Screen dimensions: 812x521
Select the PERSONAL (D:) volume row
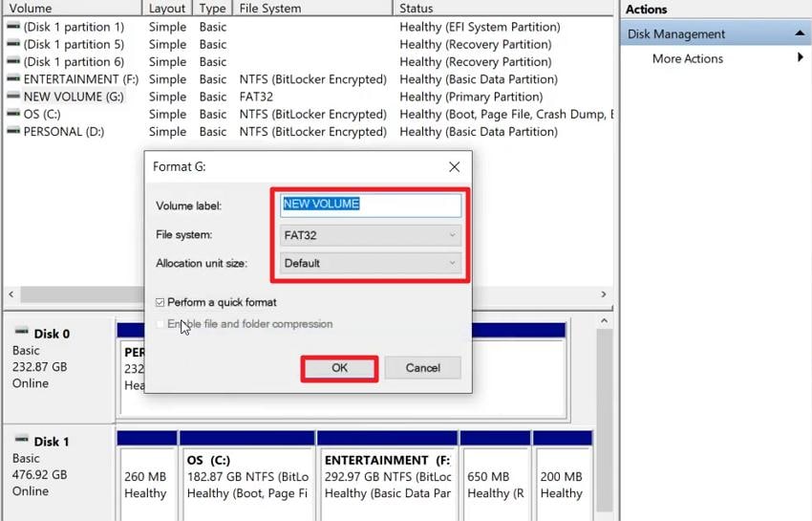coord(308,132)
